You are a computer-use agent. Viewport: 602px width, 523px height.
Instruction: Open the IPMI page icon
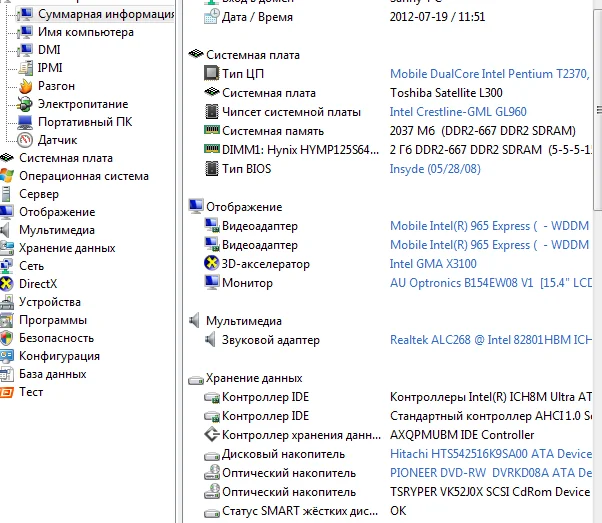click(25, 68)
